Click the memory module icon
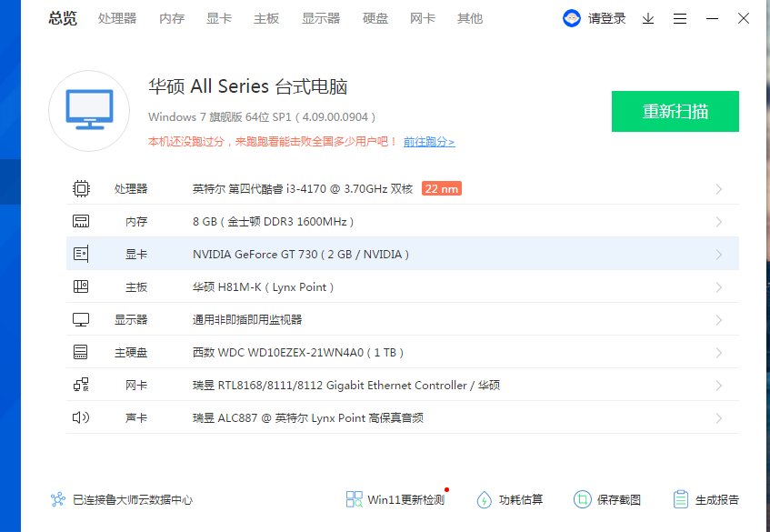The height and width of the screenshot is (532, 770). (x=81, y=221)
